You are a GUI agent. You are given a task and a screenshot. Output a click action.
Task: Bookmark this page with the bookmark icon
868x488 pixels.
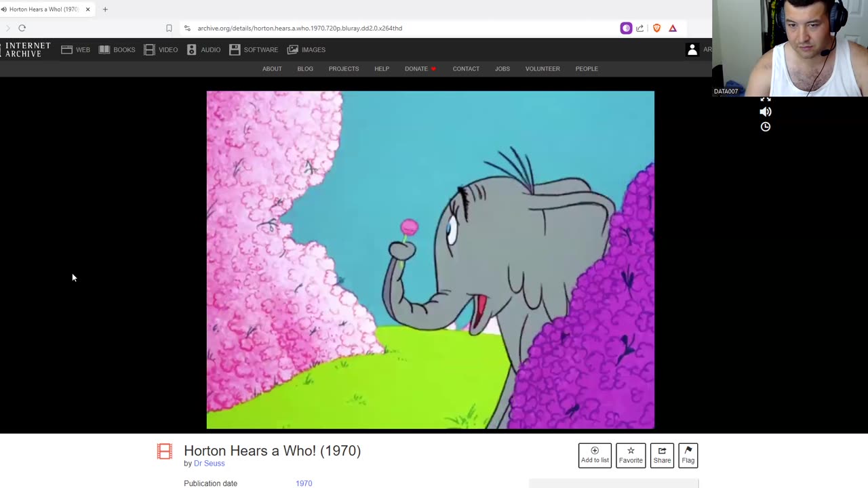coord(169,28)
